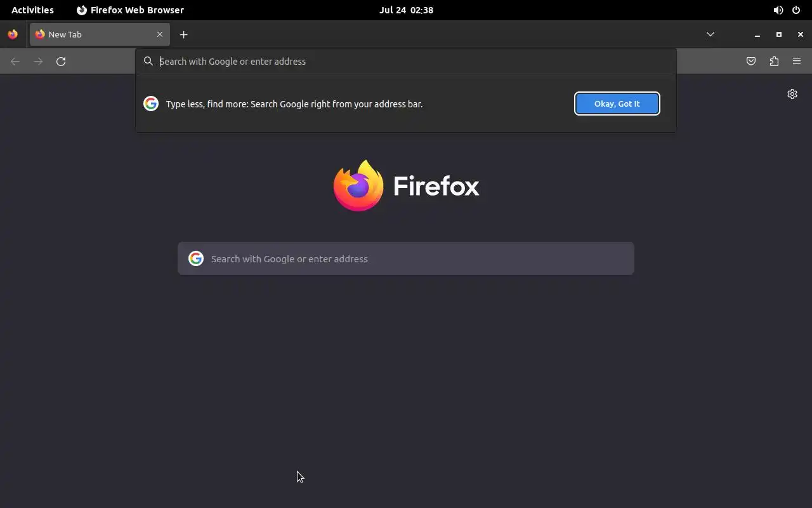Minimize the Firefox window

[757, 34]
